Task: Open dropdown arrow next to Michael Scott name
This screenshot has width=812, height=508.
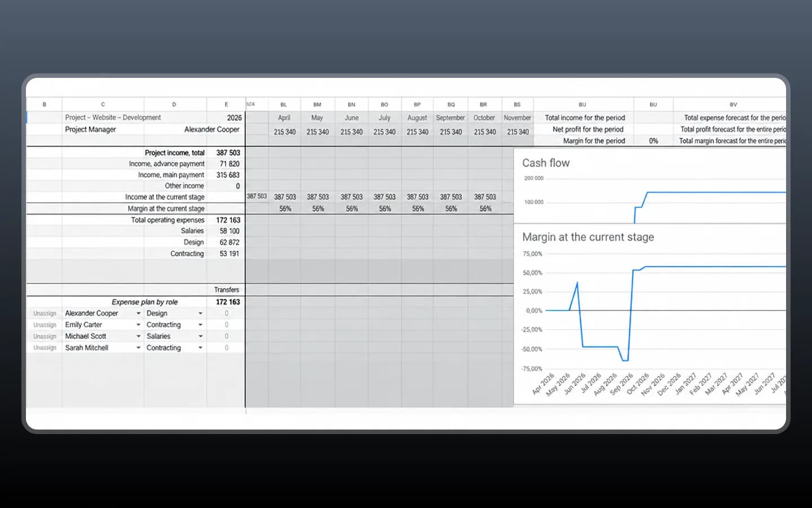Action: coord(138,336)
